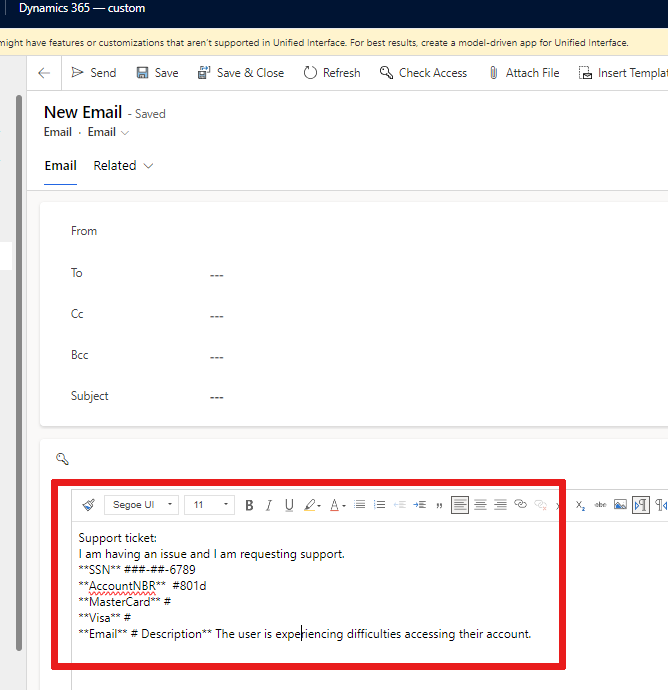Click Save & Close
Viewport: 668px width, 690px height.
tap(241, 73)
